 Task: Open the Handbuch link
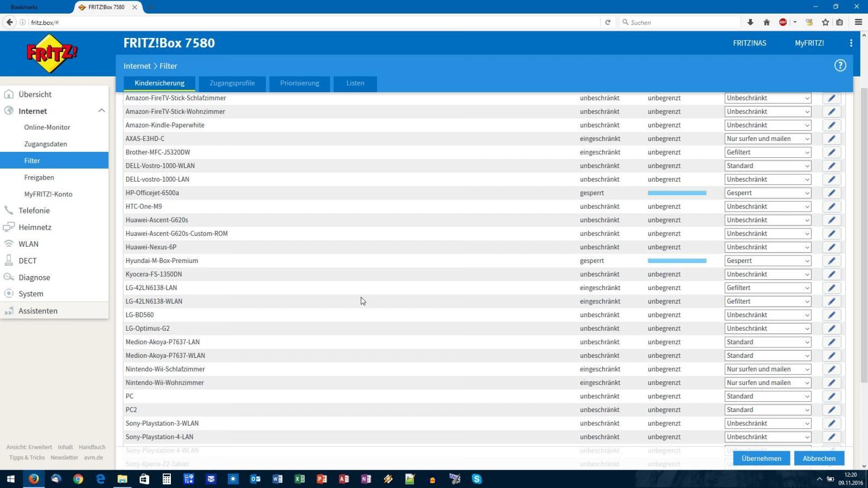(x=92, y=447)
